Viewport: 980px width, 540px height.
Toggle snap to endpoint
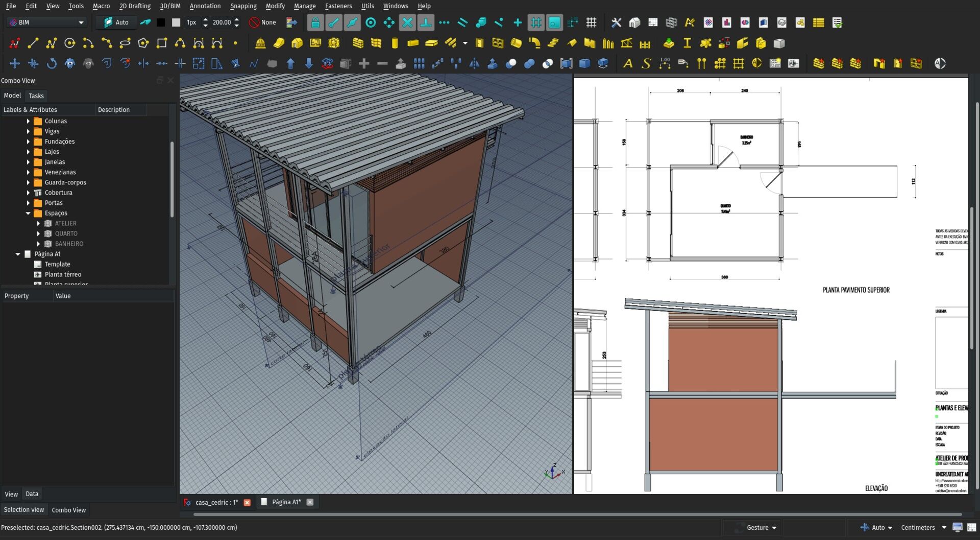(x=334, y=22)
